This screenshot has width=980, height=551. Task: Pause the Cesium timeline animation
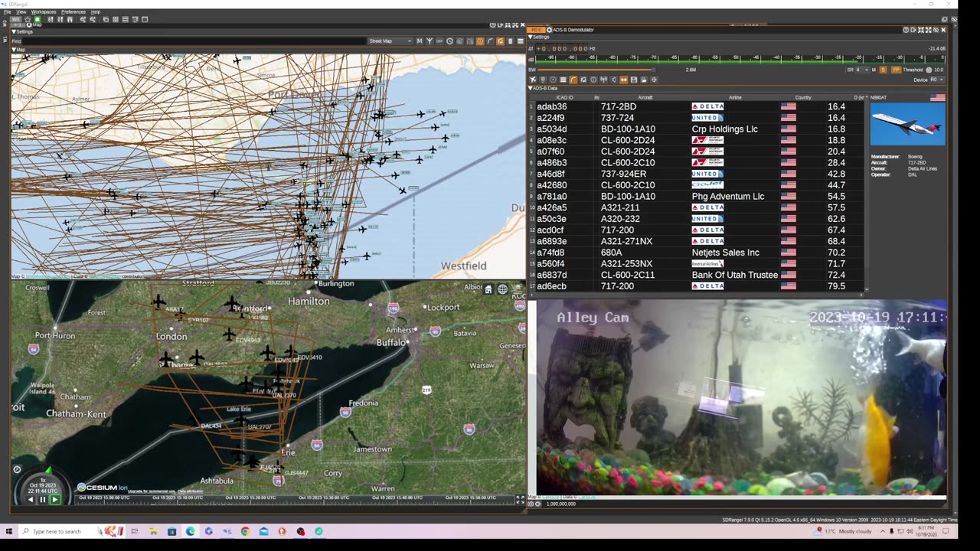click(x=42, y=500)
